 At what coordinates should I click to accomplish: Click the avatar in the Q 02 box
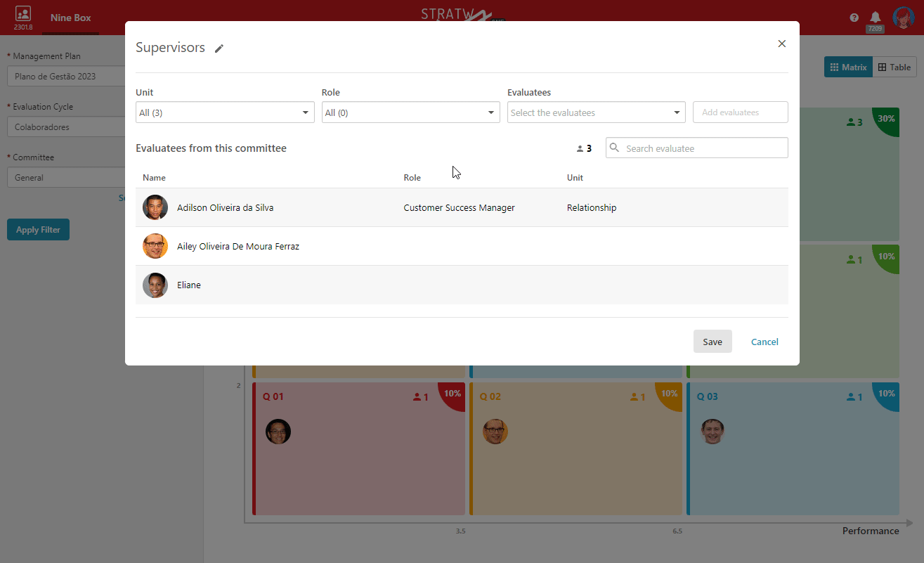[x=495, y=432]
